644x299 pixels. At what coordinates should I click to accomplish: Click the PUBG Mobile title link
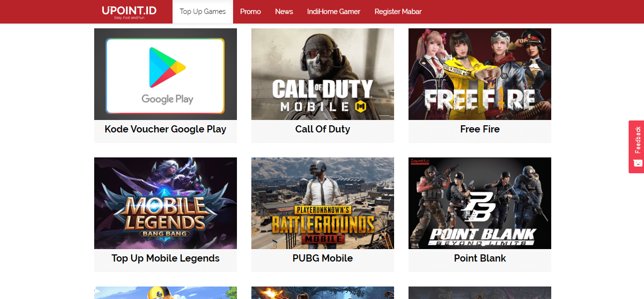(x=322, y=258)
